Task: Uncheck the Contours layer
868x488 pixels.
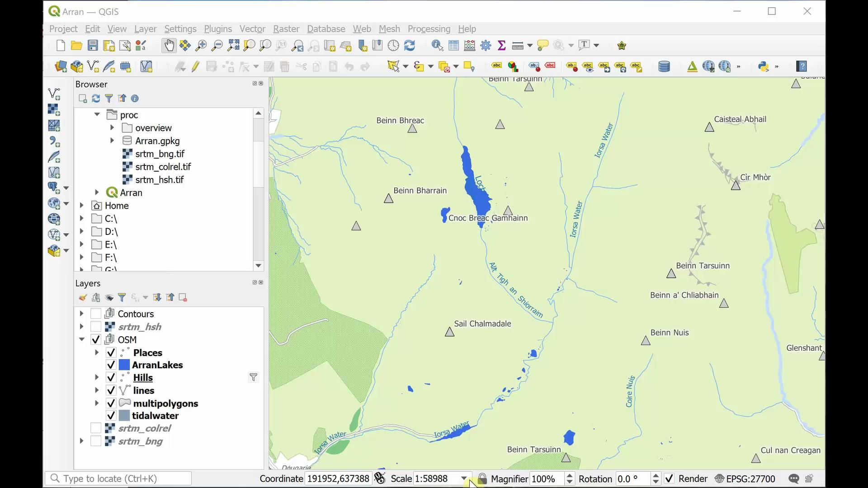Action: click(96, 313)
